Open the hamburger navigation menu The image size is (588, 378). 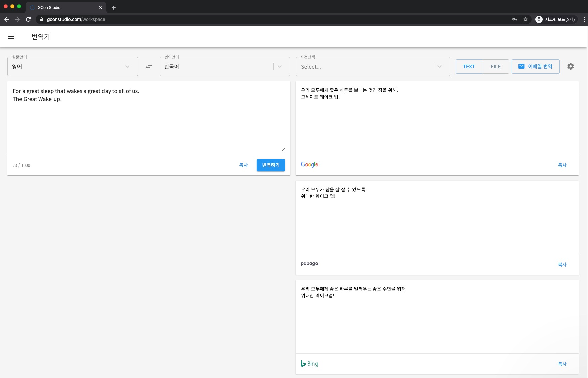[11, 37]
